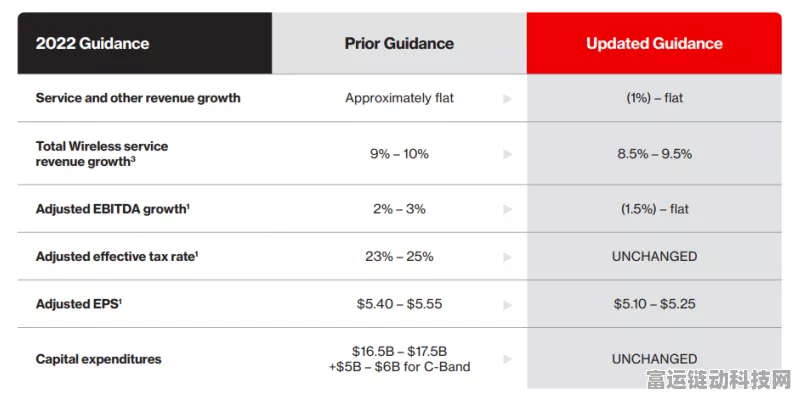
Task: Click the Service and other revenue growth label
Action: click(x=138, y=98)
